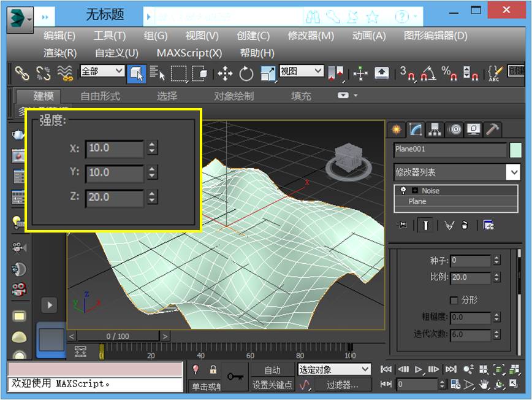Click the Go to End playback button
532x400 pixels.
tap(451, 369)
